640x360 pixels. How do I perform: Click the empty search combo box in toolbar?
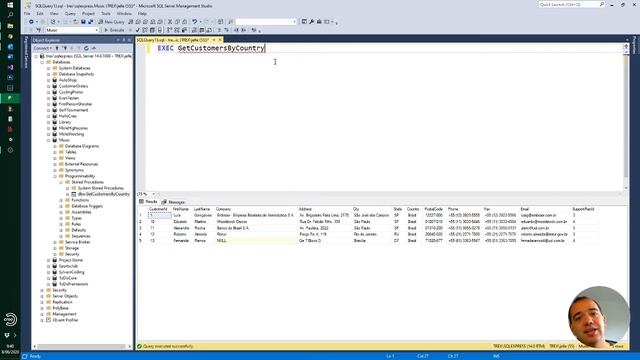[266, 22]
